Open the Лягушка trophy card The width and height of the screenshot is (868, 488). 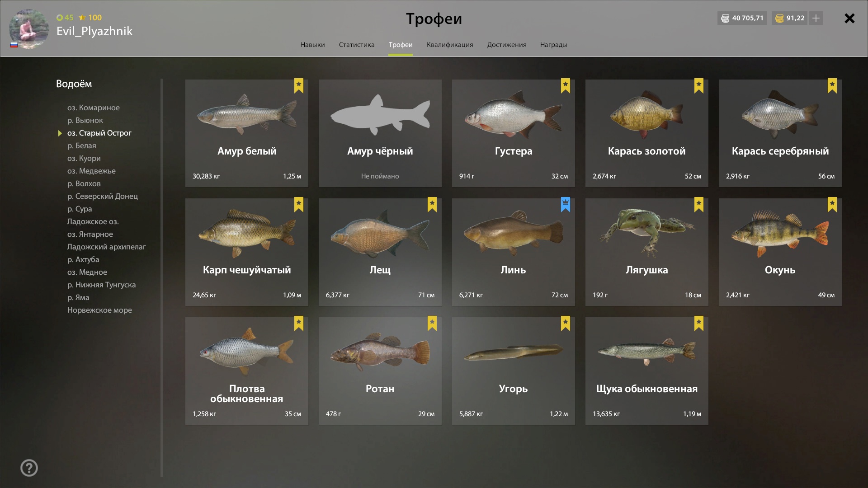pyautogui.click(x=646, y=252)
